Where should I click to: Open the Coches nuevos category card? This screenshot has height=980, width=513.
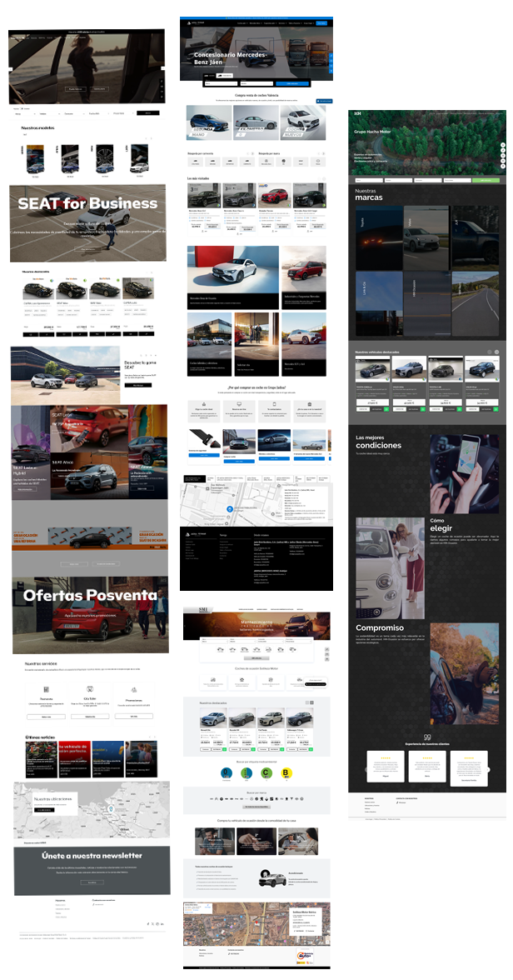303,122
